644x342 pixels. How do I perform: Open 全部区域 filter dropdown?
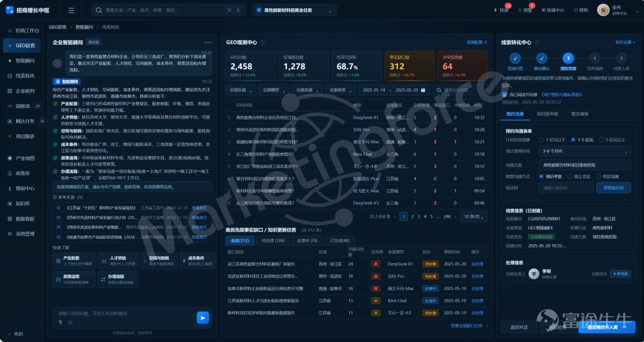(x=241, y=90)
